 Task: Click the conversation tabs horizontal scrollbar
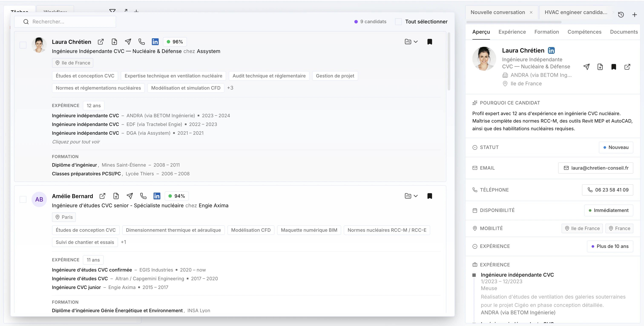coord(514,22)
